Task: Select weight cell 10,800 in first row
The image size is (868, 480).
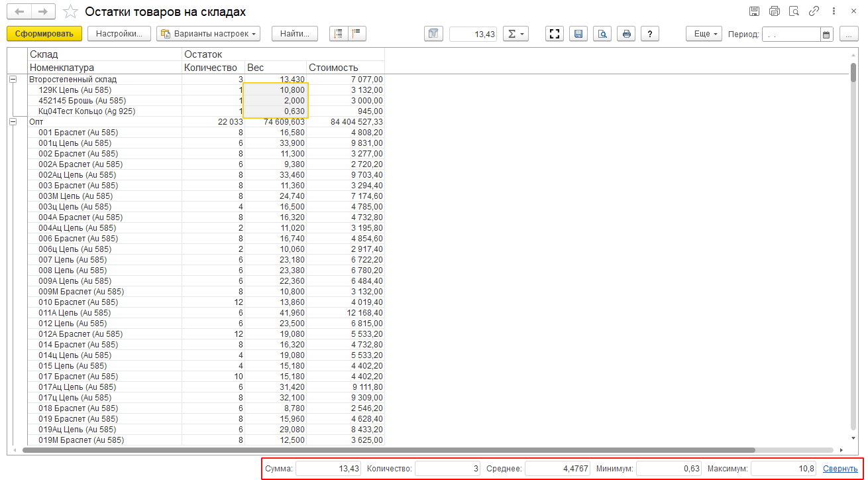Action: pos(275,90)
